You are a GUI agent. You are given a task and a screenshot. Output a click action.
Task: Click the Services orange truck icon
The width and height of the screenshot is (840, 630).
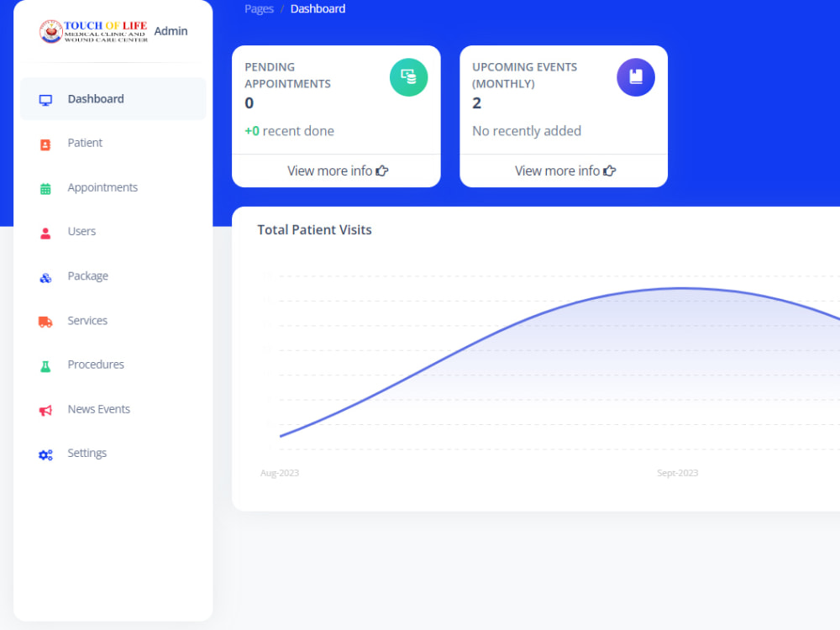[x=45, y=322]
